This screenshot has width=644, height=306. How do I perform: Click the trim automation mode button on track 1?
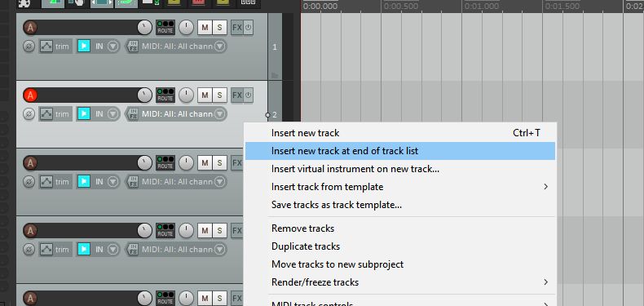[63, 46]
